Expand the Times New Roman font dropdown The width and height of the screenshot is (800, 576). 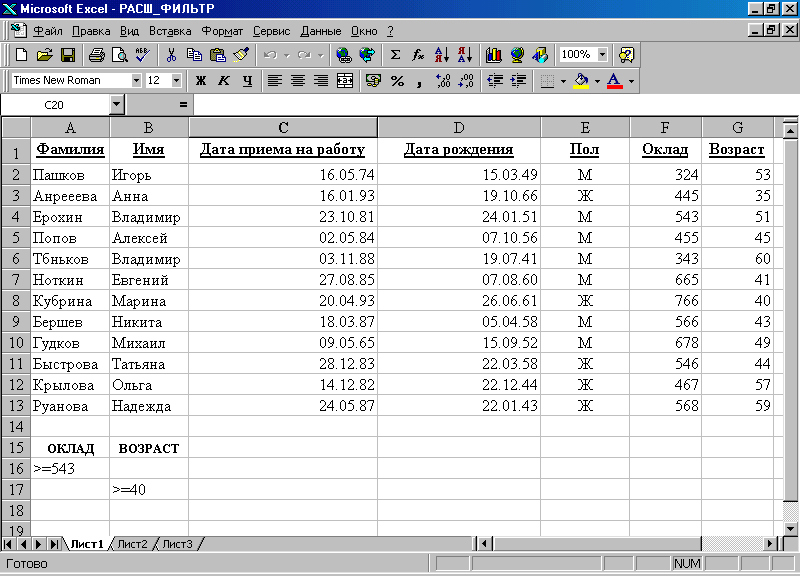pos(136,81)
